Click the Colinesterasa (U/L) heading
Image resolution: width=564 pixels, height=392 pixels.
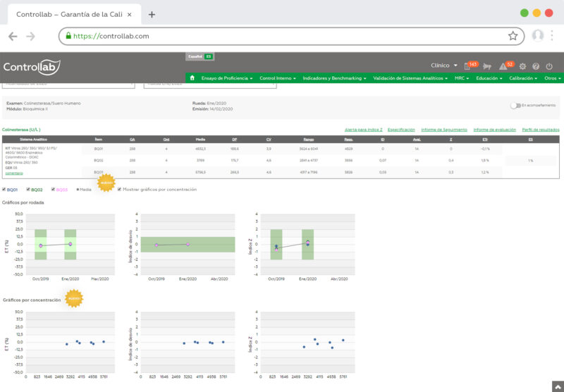[21, 130]
